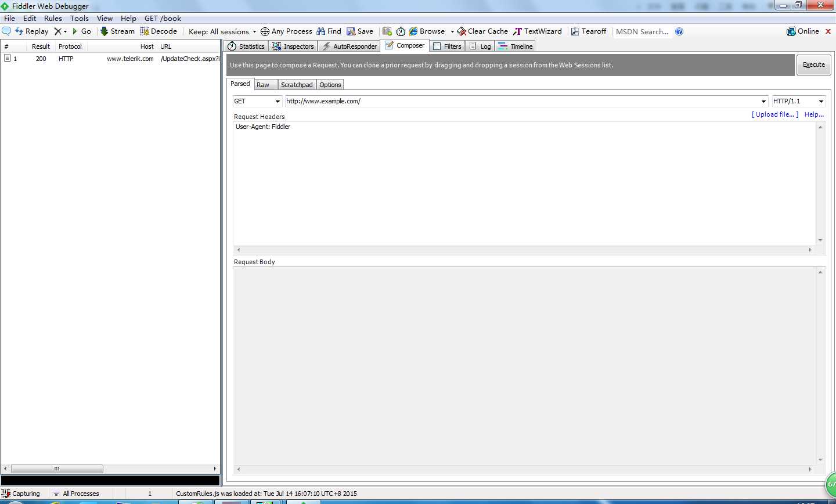The image size is (836, 504).
Task: Open the File menu
Action: coord(10,18)
